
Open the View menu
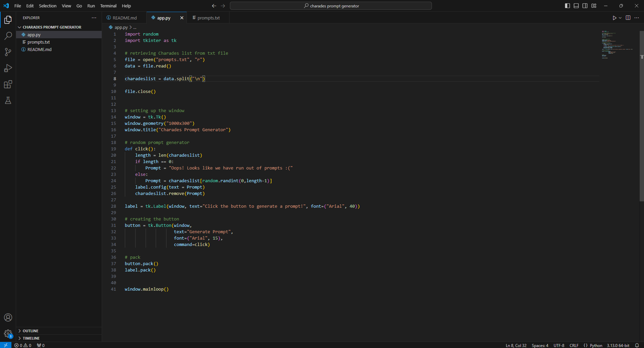(66, 6)
